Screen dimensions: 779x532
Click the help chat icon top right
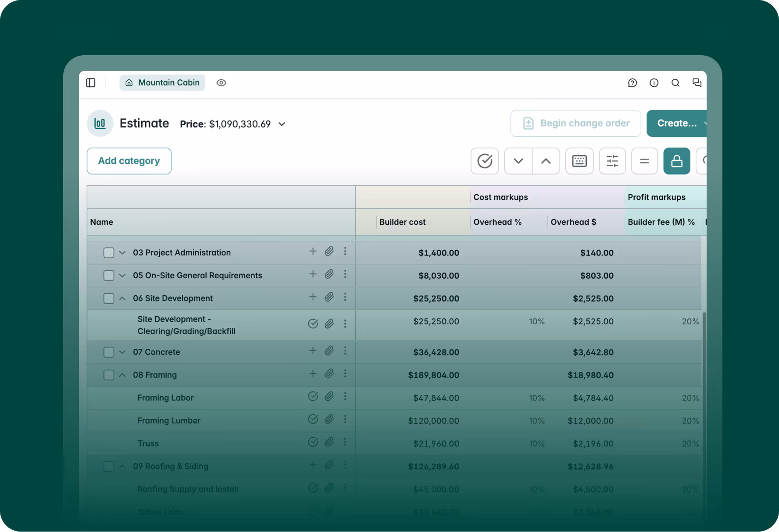632,82
